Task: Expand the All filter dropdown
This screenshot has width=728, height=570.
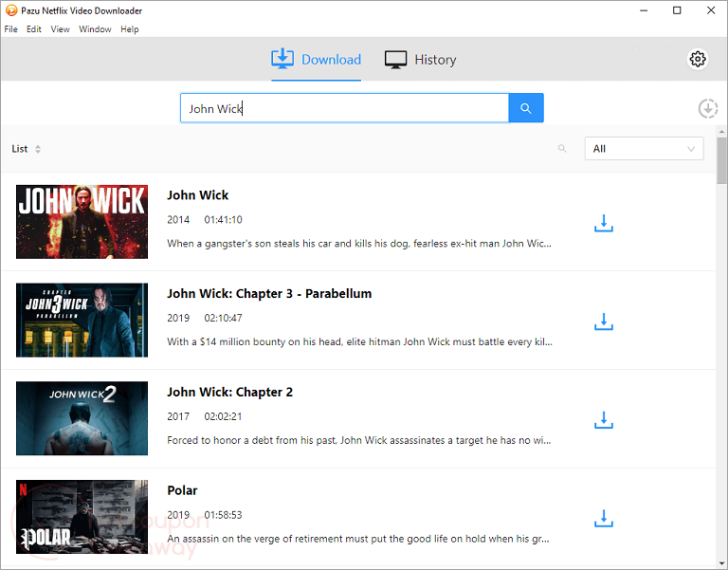Action: [644, 149]
